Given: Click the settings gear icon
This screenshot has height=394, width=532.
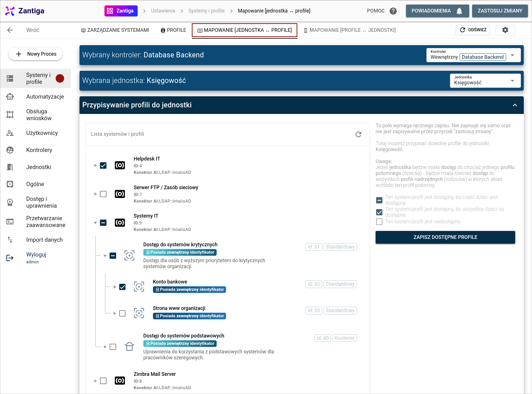Looking at the screenshot, I should pos(505,30).
